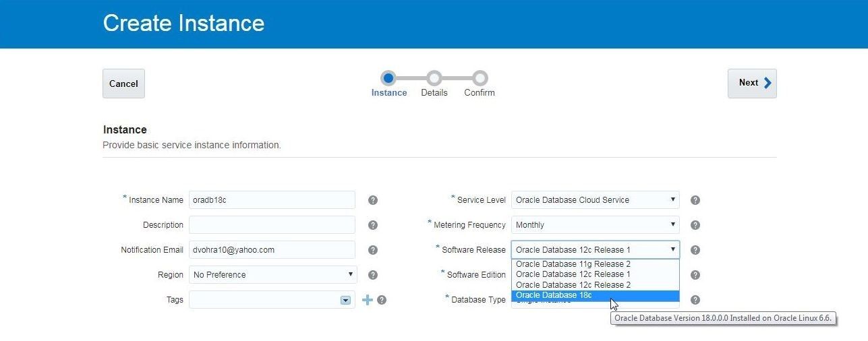
Task: Open help icon for Service Level
Action: point(695,200)
